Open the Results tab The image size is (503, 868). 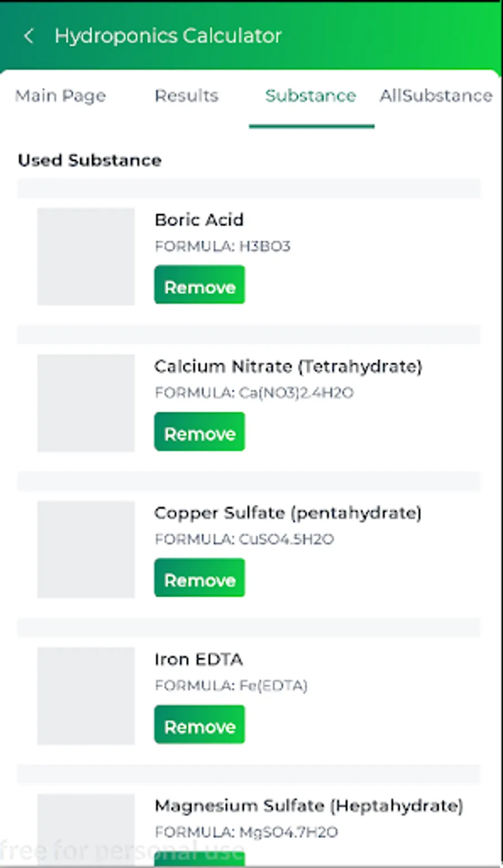187,96
